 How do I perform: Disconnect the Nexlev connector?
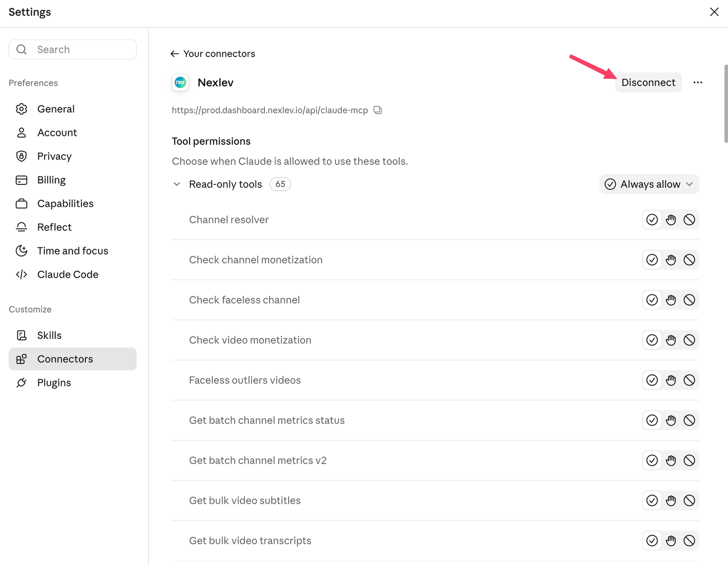coord(648,82)
